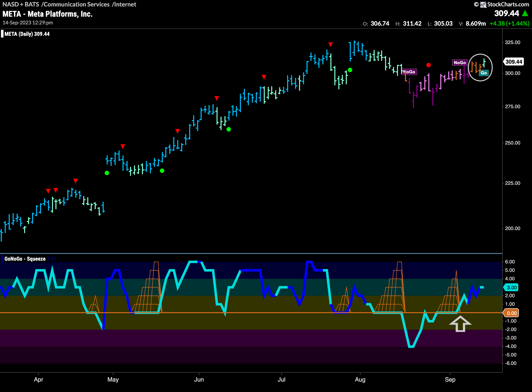Click the Apr label on time axis

(x=39, y=380)
